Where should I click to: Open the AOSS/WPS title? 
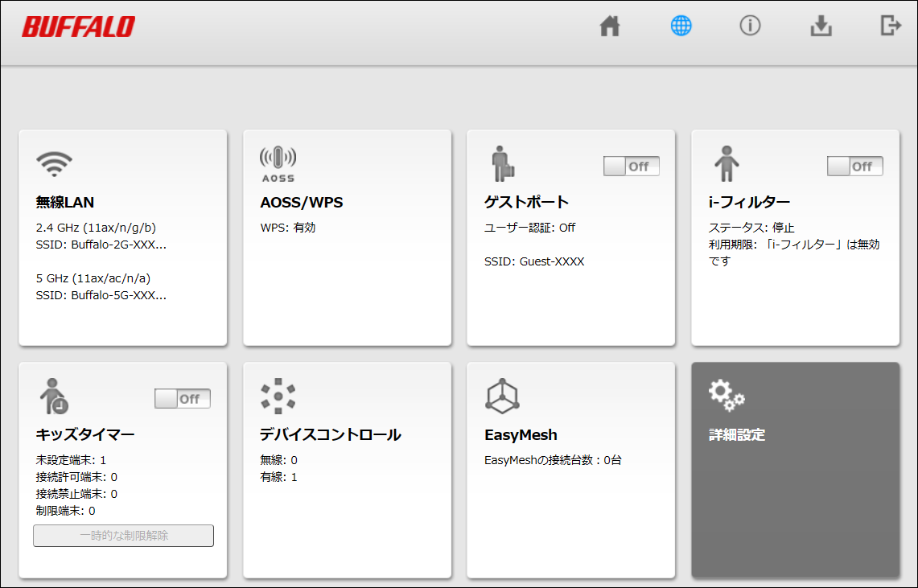(302, 203)
